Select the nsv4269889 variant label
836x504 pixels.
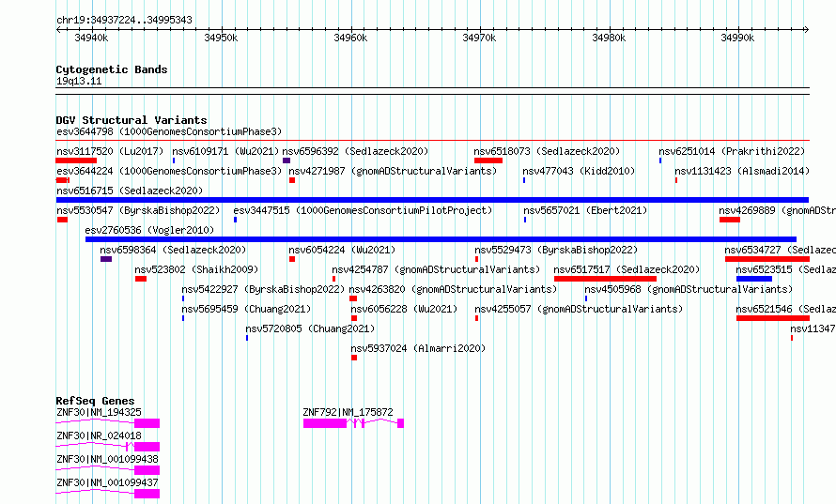coord(778,210)
